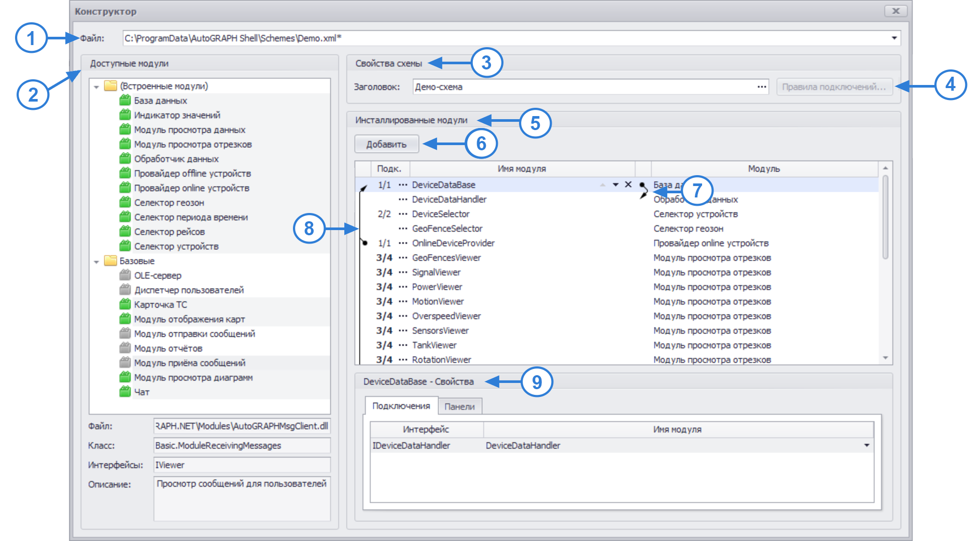This screenshot has height=541, width=980.
Task: Click the icon beside Селектор устройств in tree
Action: click(x=125, y=246)
